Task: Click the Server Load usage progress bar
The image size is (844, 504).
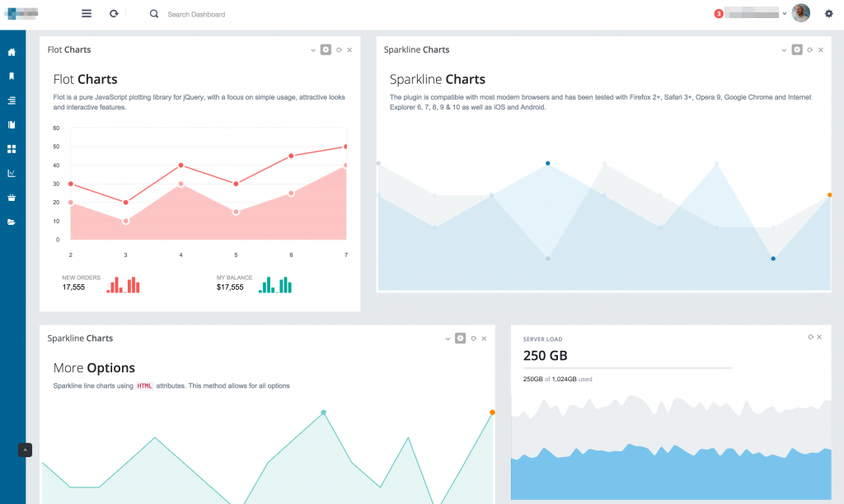Action: (627, 368)
